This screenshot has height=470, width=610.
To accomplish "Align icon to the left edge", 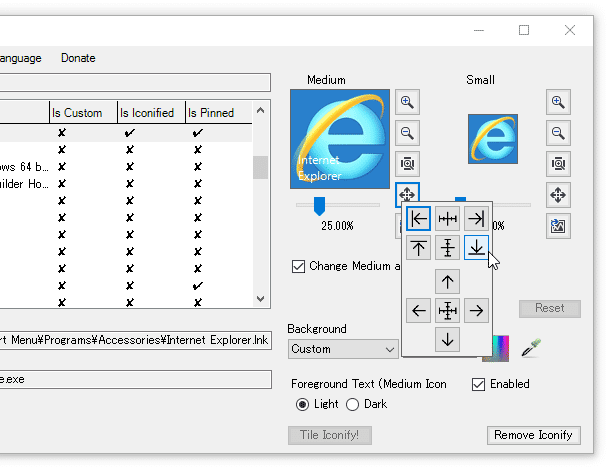I will [x=418, y=219].
